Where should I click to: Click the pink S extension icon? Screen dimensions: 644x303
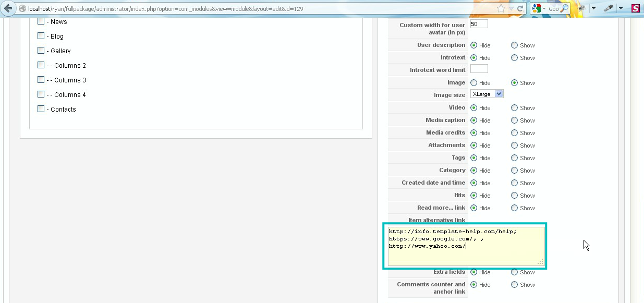tap(635, 8)
